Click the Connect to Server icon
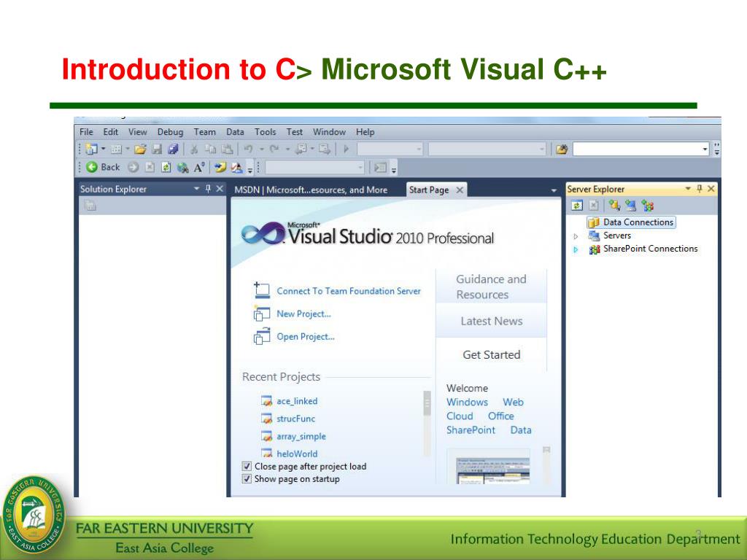747x560 pixels. pyautogui.click(x=631, y=205)
